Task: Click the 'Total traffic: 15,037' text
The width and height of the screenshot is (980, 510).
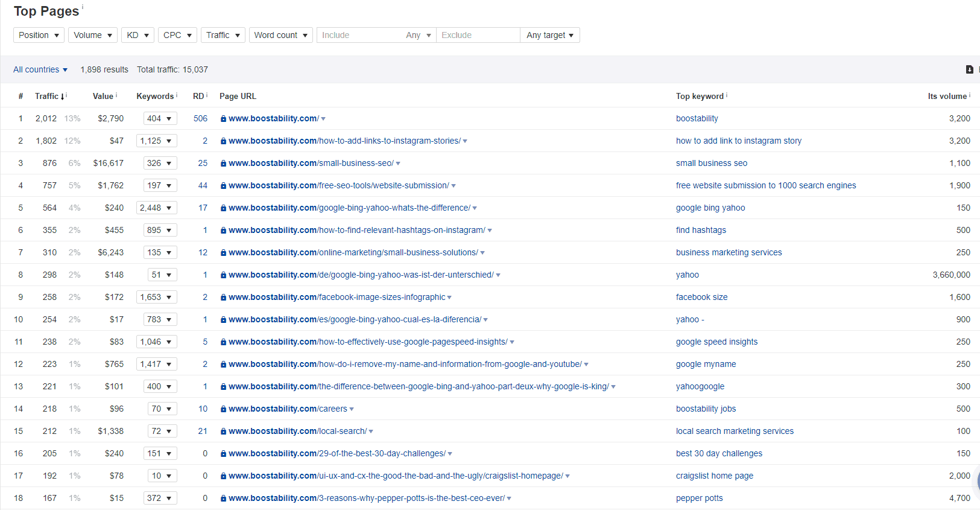Action: (x=172, y=69)
